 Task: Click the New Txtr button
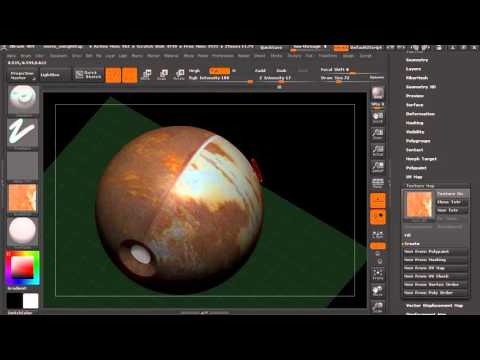[x=452, y=210]
